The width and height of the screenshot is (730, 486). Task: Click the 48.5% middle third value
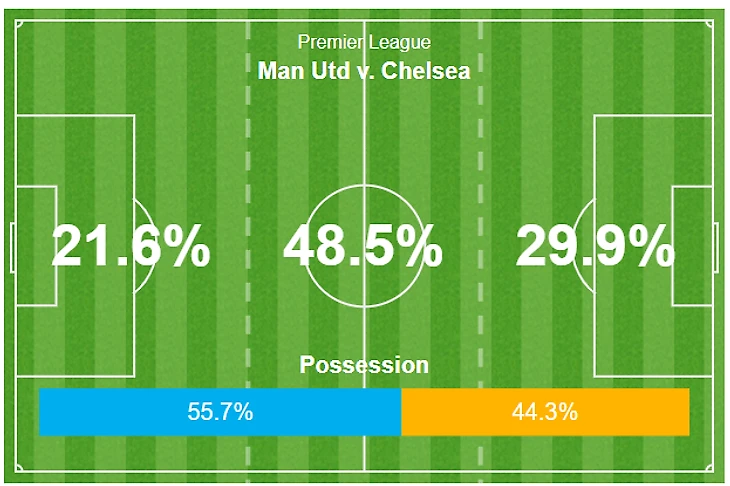(363, 246)
